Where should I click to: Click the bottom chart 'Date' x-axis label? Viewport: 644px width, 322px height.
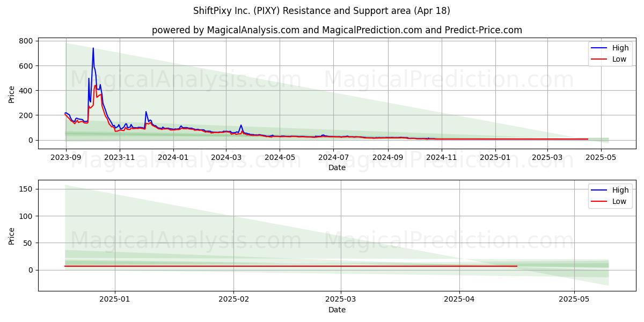coord(336,310)
